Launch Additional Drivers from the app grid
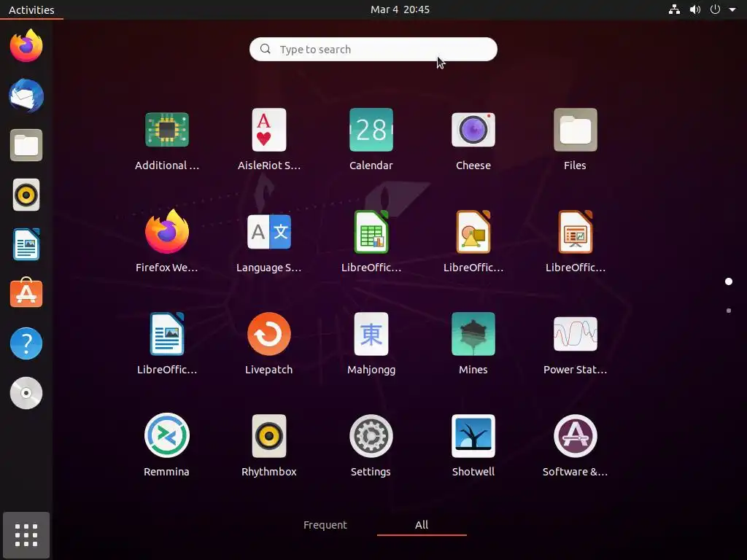Viewport: 747px width, 560px height. pyautogui.click(x=167, y=130)
